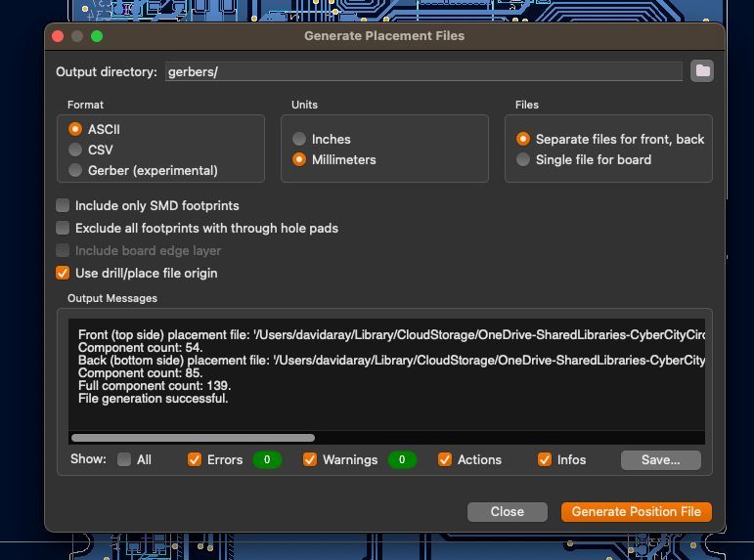Click the warnings count badge showing 0
The image size is (754, 560).
[402, 459]
